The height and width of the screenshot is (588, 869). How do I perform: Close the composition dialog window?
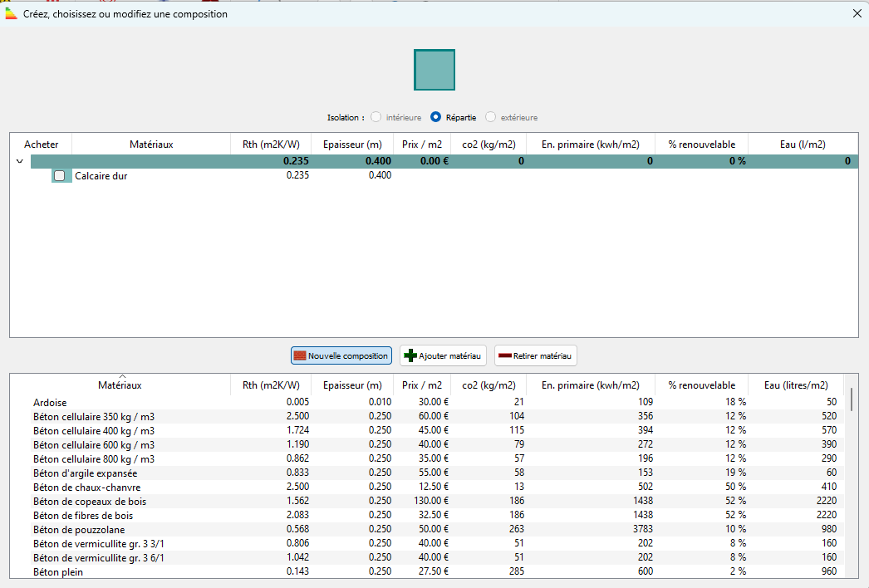[857, 14]
